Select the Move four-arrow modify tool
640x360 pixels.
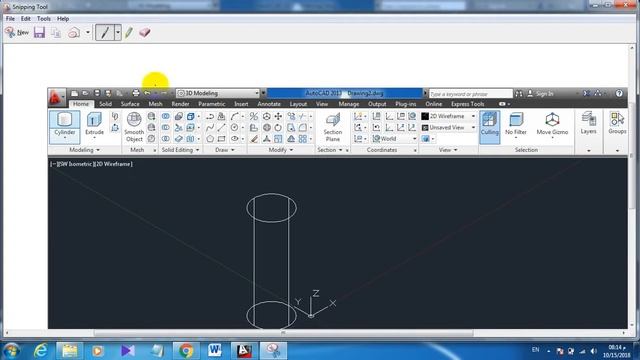pyautogui.click(x=278, y=116)
